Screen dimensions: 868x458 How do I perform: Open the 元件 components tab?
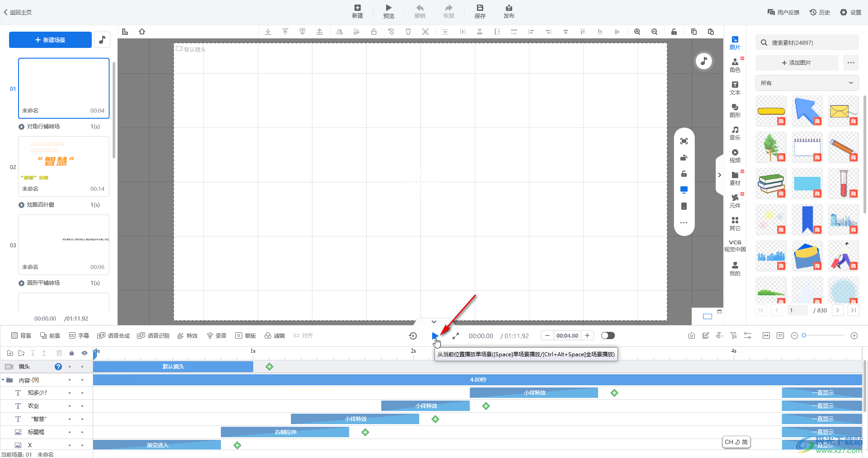(x=735, y=201)
